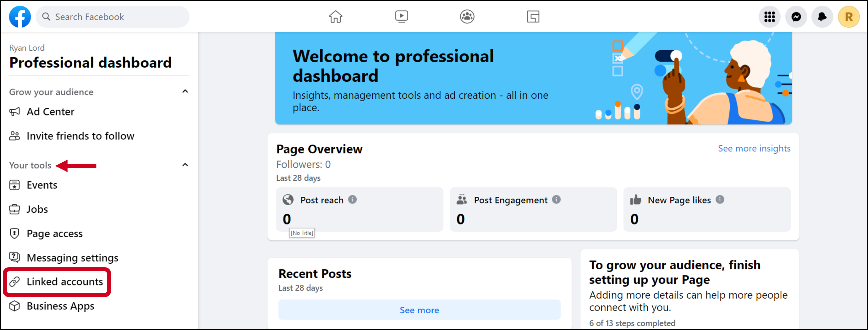Click the New Page likes card
Screen dimensions: 868x330
coord(707,209)
